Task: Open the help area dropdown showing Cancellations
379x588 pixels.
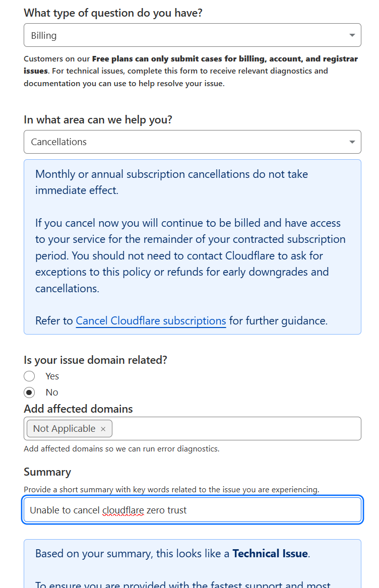Action: point(192,142)
